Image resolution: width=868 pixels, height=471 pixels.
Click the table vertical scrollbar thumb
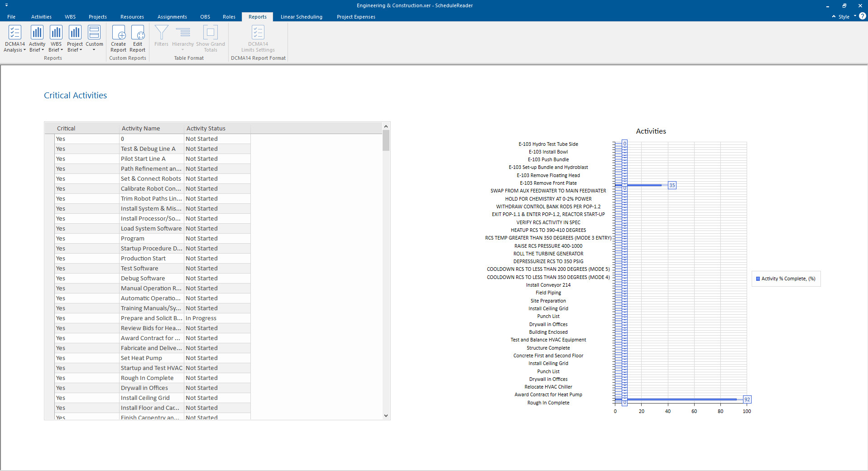point(386,140)
